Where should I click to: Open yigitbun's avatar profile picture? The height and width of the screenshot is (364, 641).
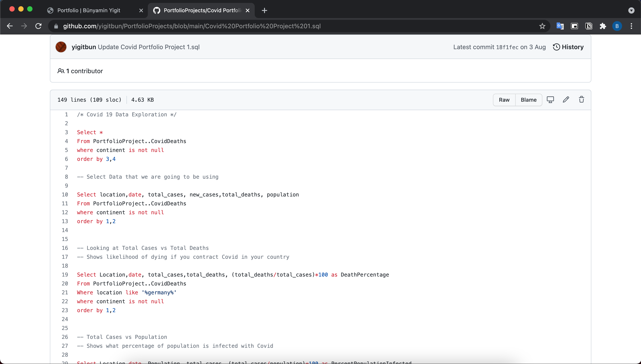click(x=61, y=47)
